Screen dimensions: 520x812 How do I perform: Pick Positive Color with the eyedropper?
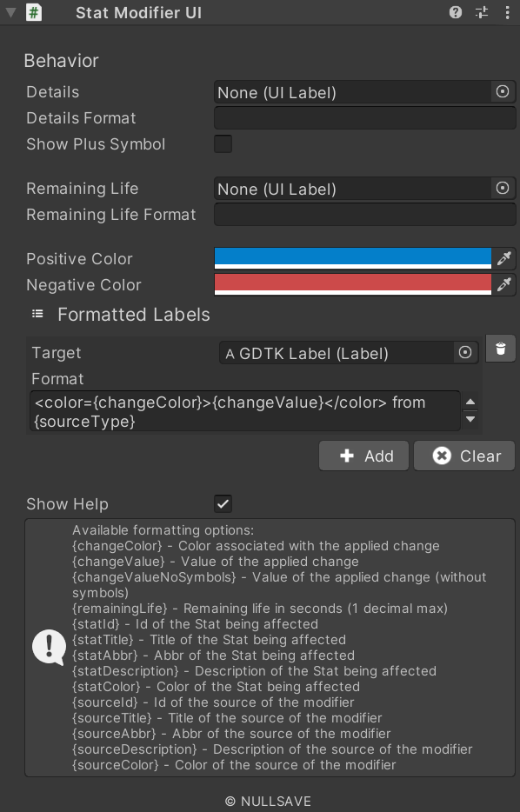[505, 258]
